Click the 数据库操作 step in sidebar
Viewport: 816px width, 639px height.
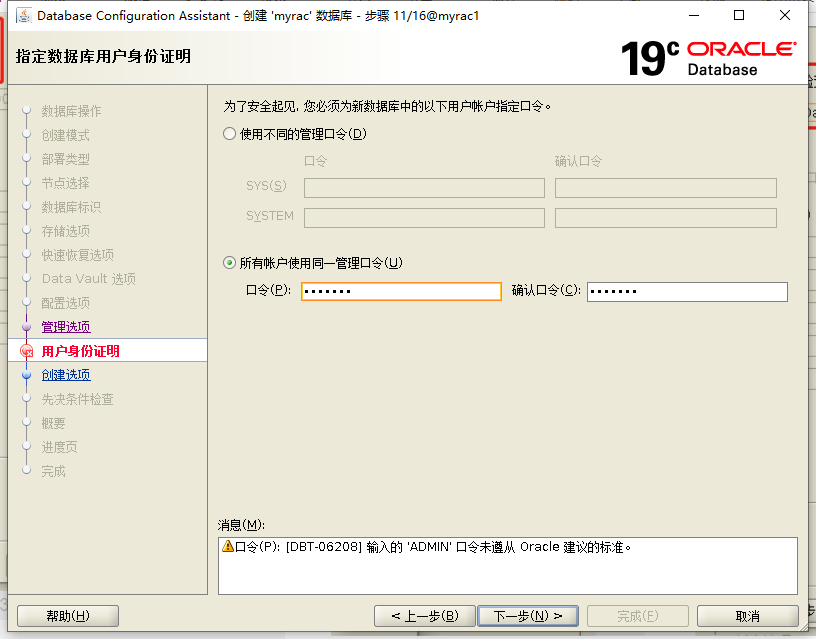(71, 111)
